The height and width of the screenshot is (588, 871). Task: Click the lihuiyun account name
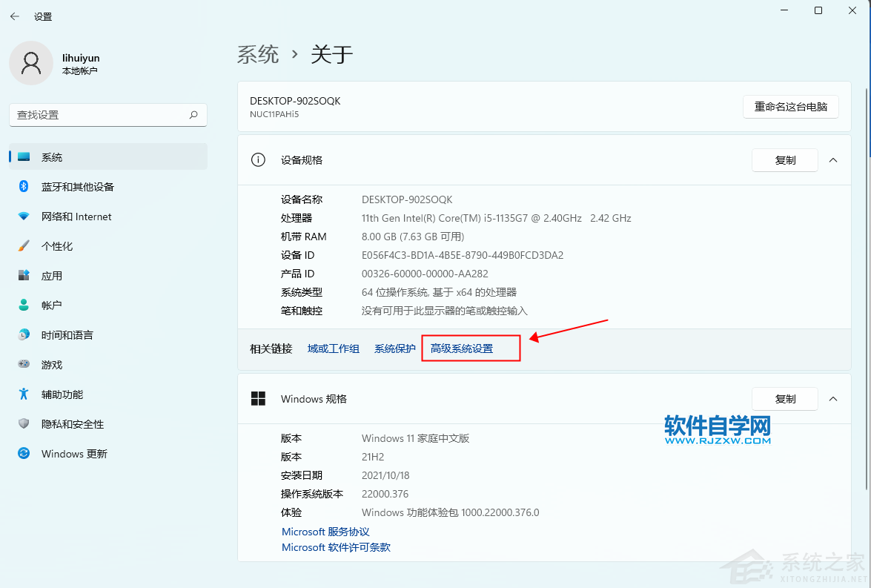(81, 58)
